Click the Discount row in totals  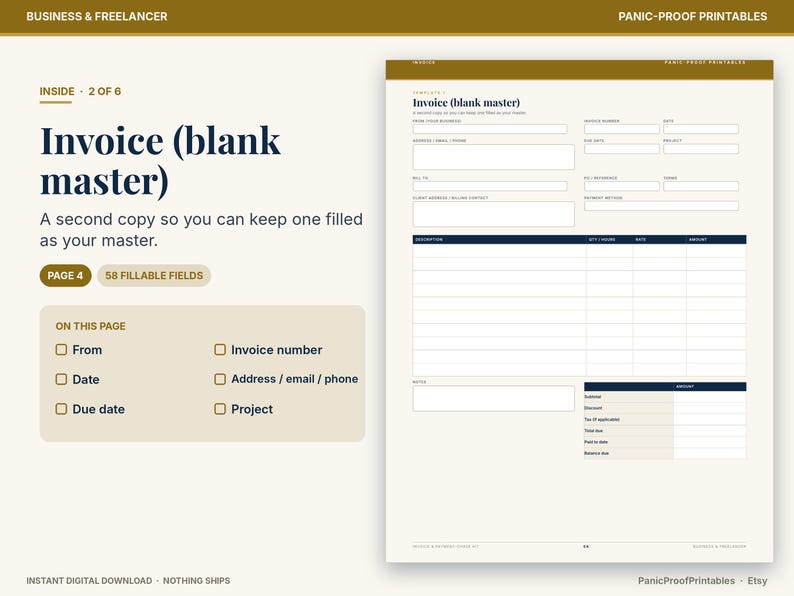pyautogui.click(x=665, y=408)
